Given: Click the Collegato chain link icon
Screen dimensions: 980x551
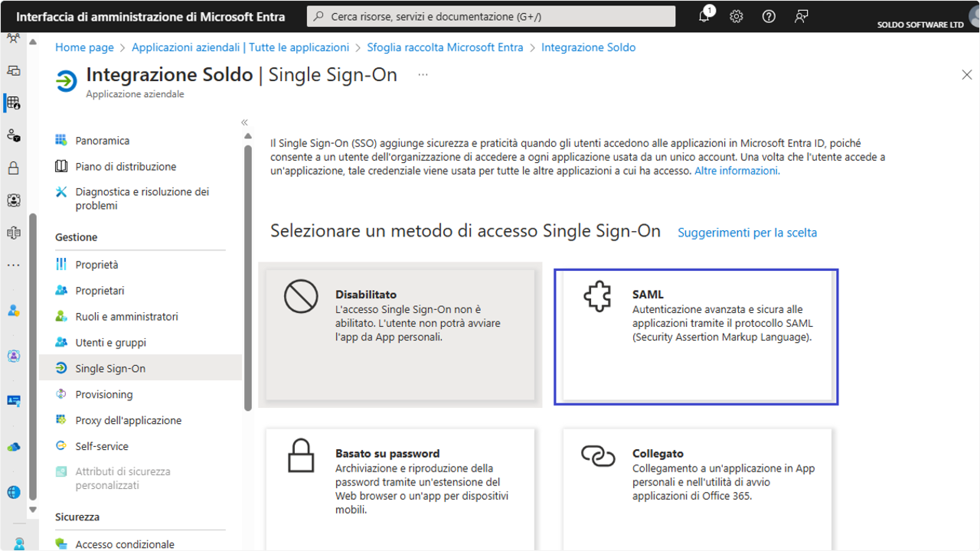Looking at the screenshot, I should [x=598, y=456].
